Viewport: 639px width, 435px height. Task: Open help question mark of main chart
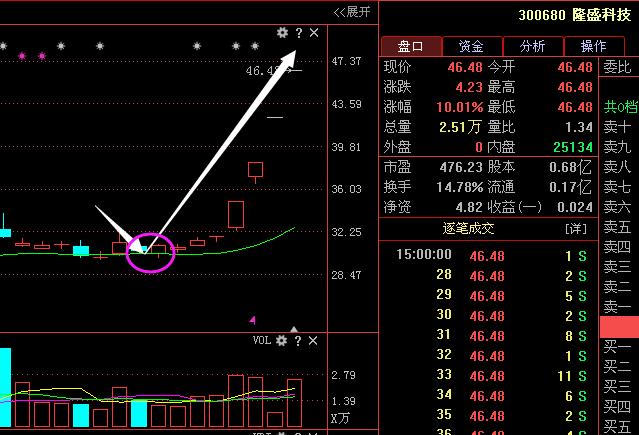point(299,33)
